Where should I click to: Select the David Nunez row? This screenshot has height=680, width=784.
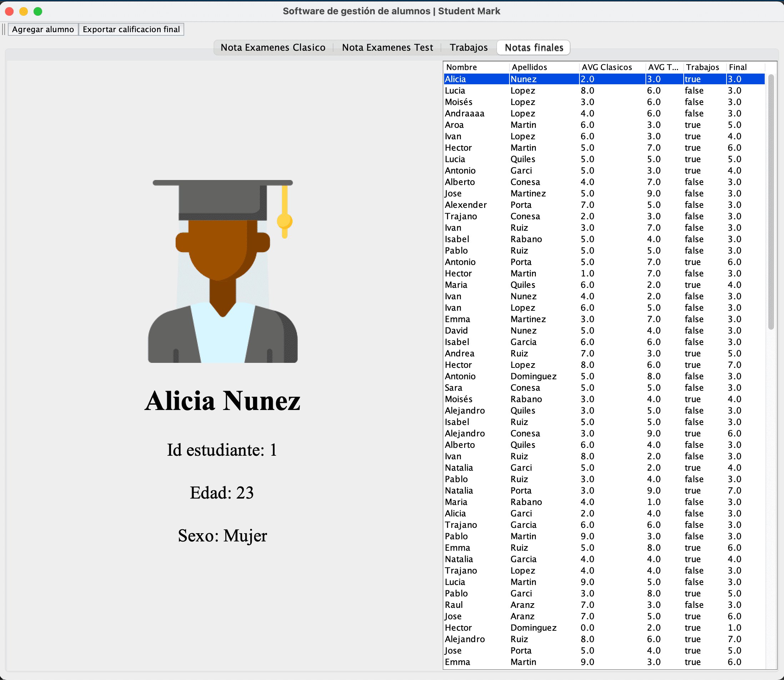(x=604, y=330)
